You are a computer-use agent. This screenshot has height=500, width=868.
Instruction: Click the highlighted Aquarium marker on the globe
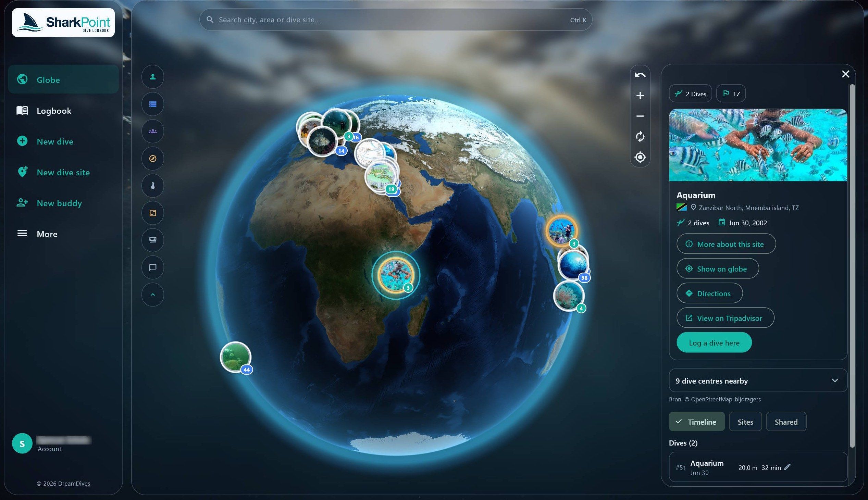click(x=396, y=275)
